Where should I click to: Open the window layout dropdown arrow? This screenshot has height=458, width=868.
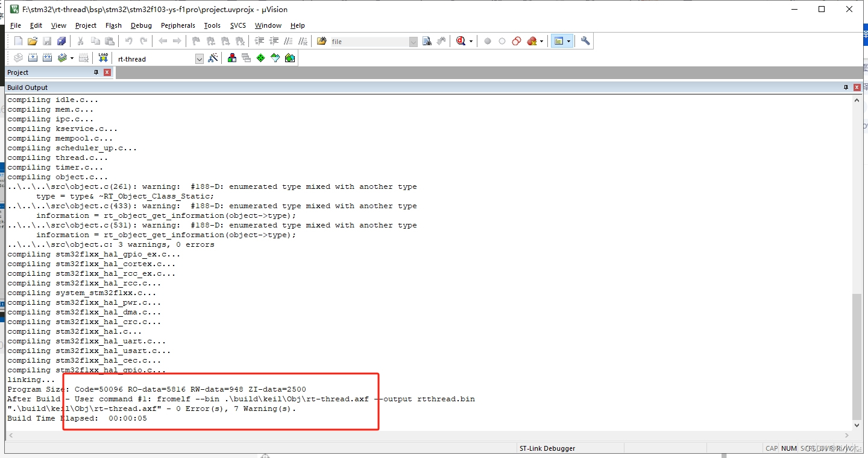point(569,40)
